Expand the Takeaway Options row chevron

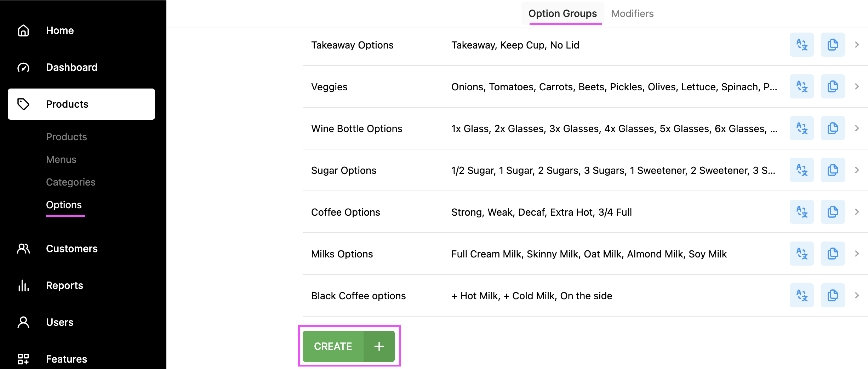857,45
